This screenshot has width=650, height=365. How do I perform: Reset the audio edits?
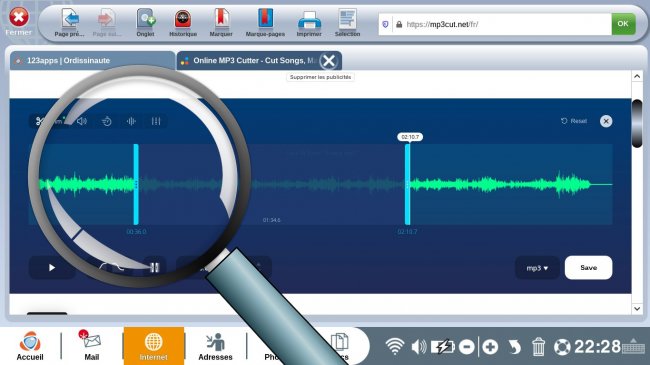pyautogui.click(x=574, y=121)
